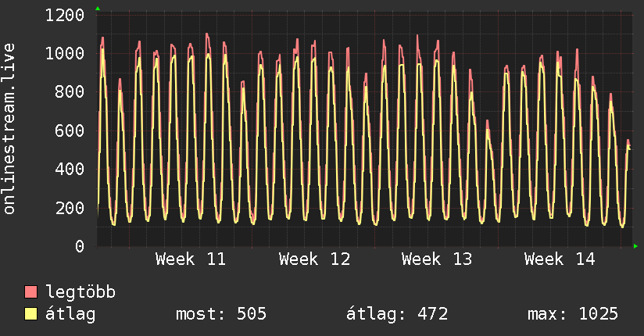Select the 'max: 1025' statistic
The image size is (644, 336).
point(573,314)
